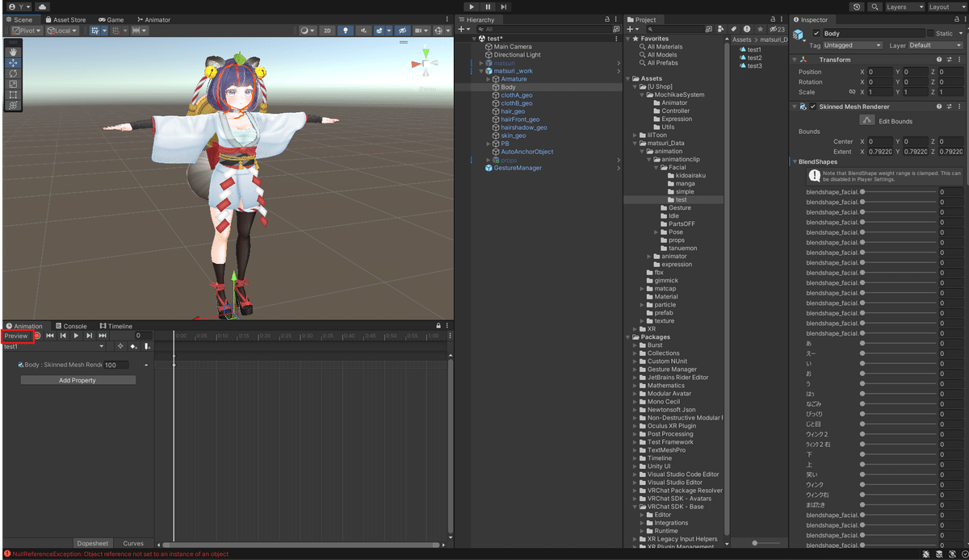
Task: Open Edit Bounds tool icon
Action: [x=866, y=120]
